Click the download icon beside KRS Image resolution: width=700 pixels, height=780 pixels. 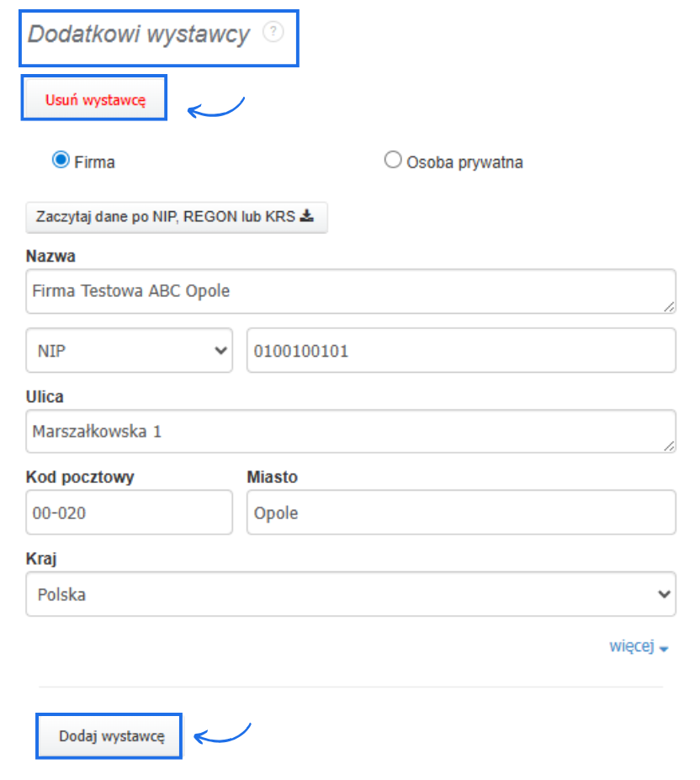[307, 216]
